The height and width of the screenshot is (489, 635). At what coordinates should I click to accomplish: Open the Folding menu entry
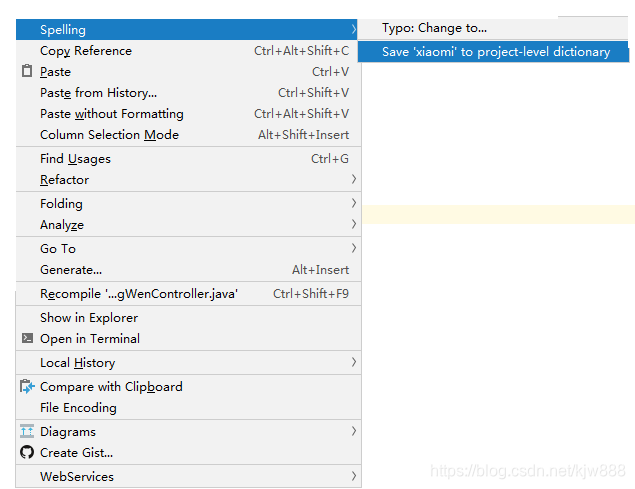pyautogui.click(x=188, y=204)
